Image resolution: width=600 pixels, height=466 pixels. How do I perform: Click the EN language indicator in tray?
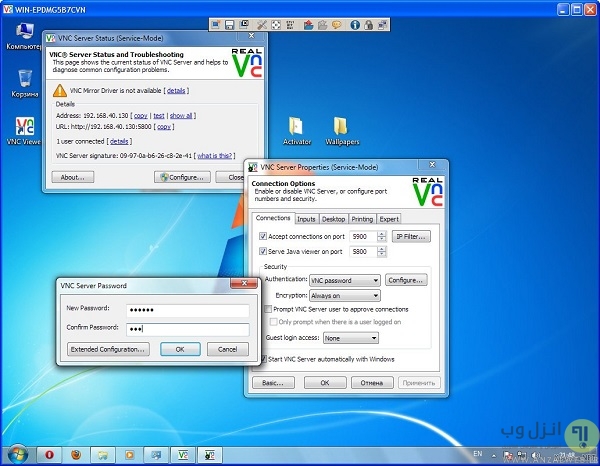pos(478,454)
